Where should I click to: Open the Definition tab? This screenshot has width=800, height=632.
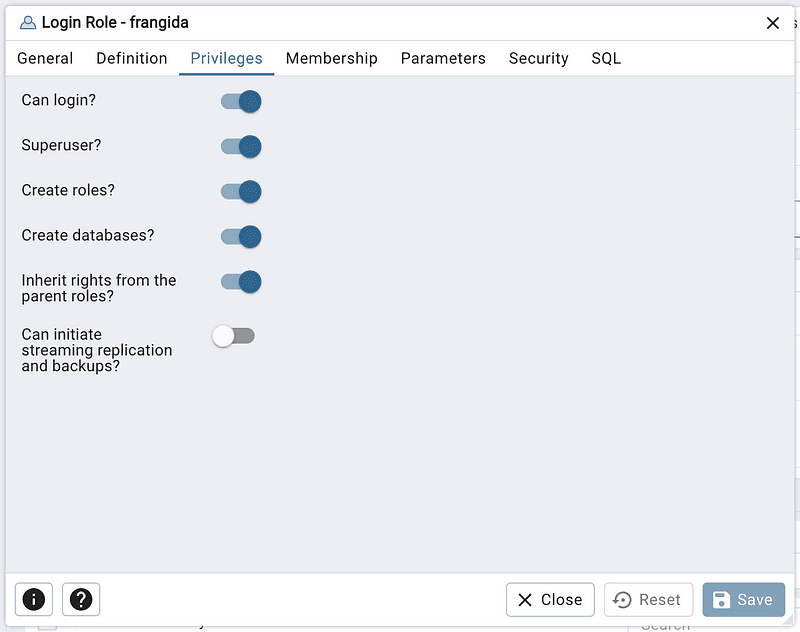pyautogui.click(x=132, y=58)
